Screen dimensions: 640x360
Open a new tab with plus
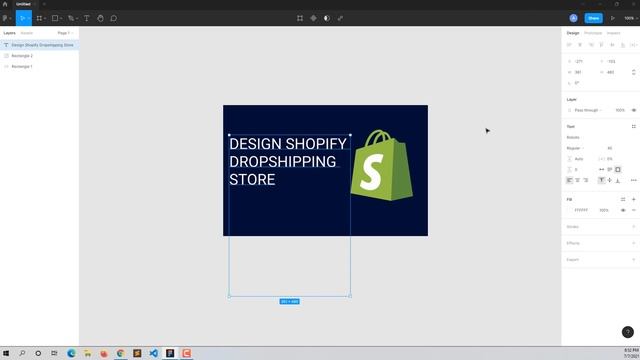(44, 4)
